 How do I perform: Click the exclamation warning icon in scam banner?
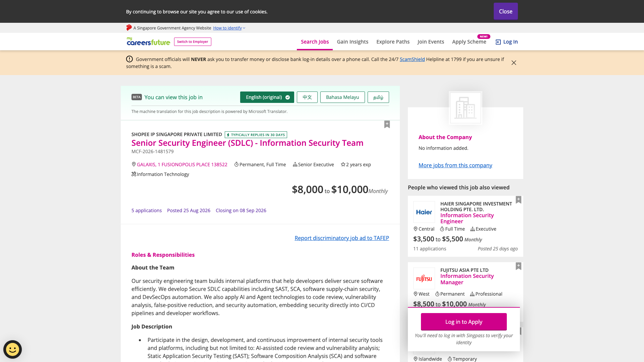point(129,59)
